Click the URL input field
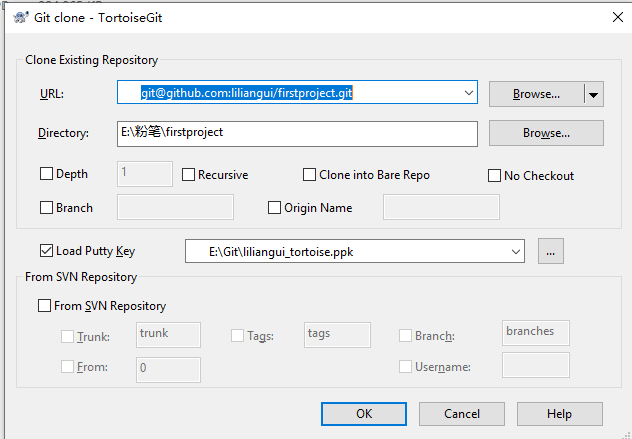 click(x=297, y=92)
